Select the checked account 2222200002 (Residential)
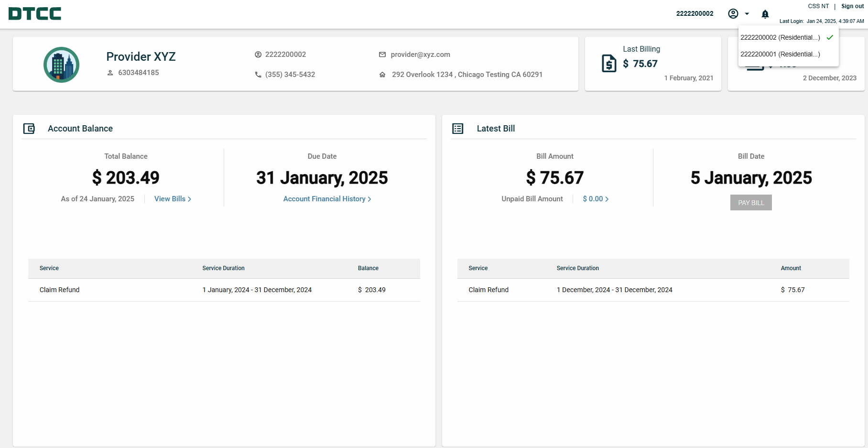This screenshot has height=448, width=868. (x=779, y=37)
